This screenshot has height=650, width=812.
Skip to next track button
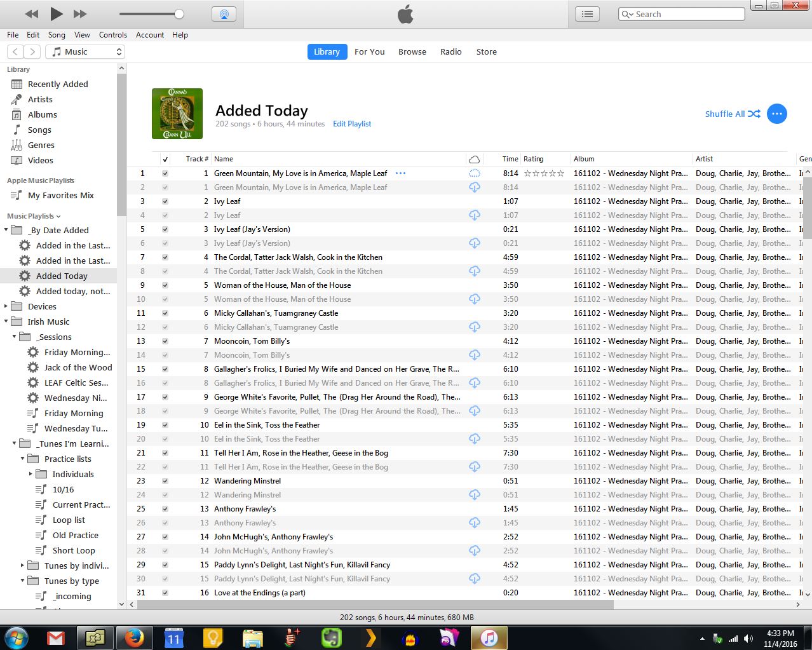click(80, 14)
